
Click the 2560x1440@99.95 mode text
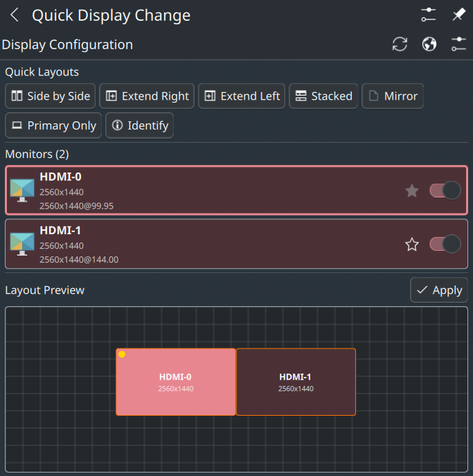pyautogui.click(x=76, y=206)
